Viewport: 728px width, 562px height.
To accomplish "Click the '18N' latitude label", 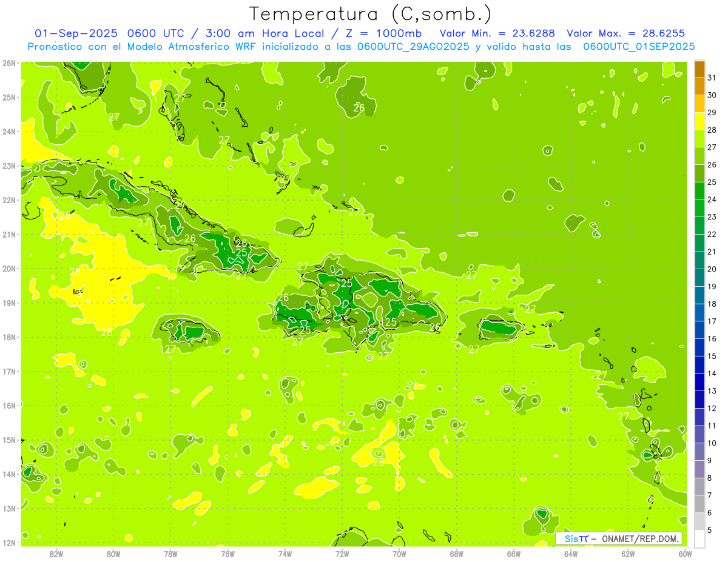I will pos(8,337).
